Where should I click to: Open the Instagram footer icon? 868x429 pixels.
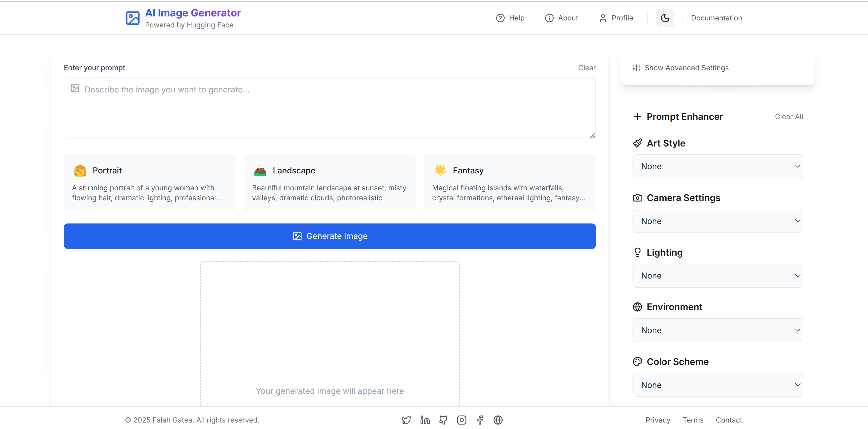[x=462, y=420]
